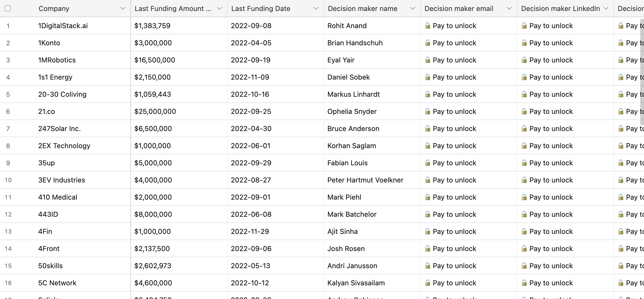Click the Last Funding Amount header label
Image resolution: width=644 pixels, height=299 pixels.
point(173,9)
